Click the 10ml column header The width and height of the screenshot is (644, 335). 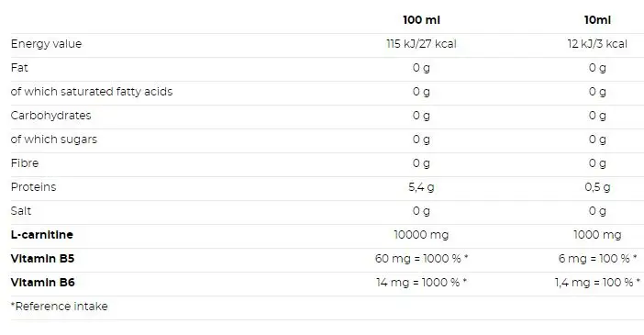[597, 20]
